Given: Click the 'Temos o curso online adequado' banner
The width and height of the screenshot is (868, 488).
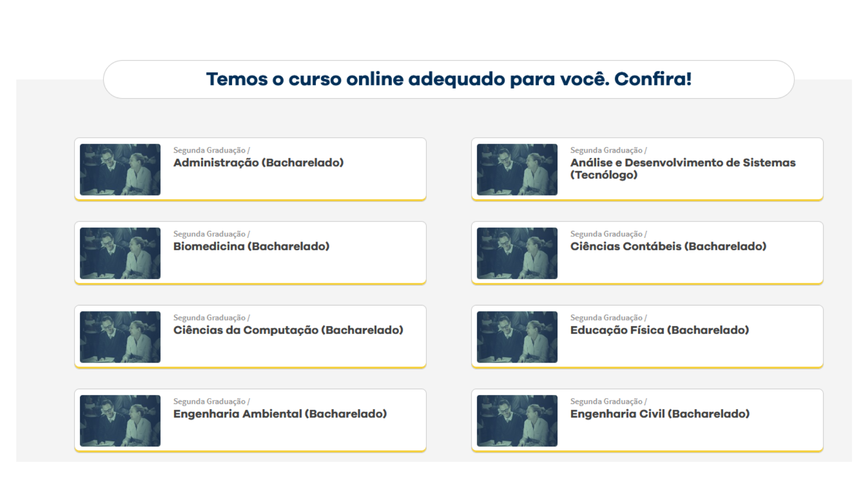Looking at the screenshot, I should point(449,79).
